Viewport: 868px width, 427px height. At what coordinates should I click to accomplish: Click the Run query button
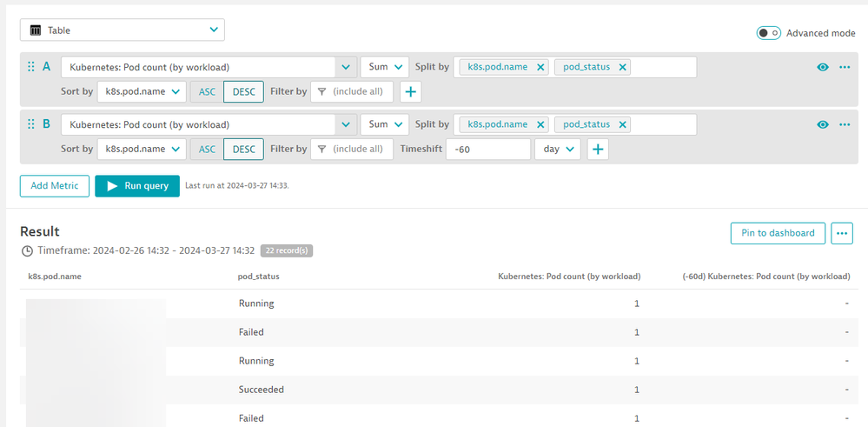[137, 186]
